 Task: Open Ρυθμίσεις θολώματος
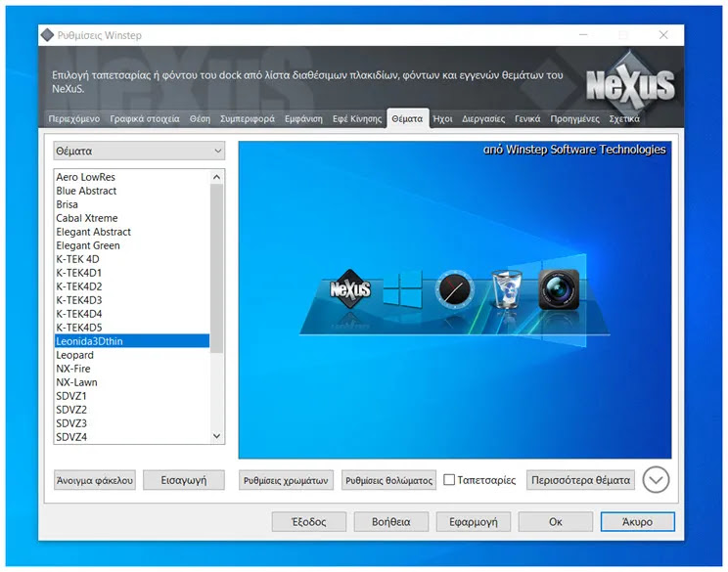pyautogui.click(x=389, y=480)
